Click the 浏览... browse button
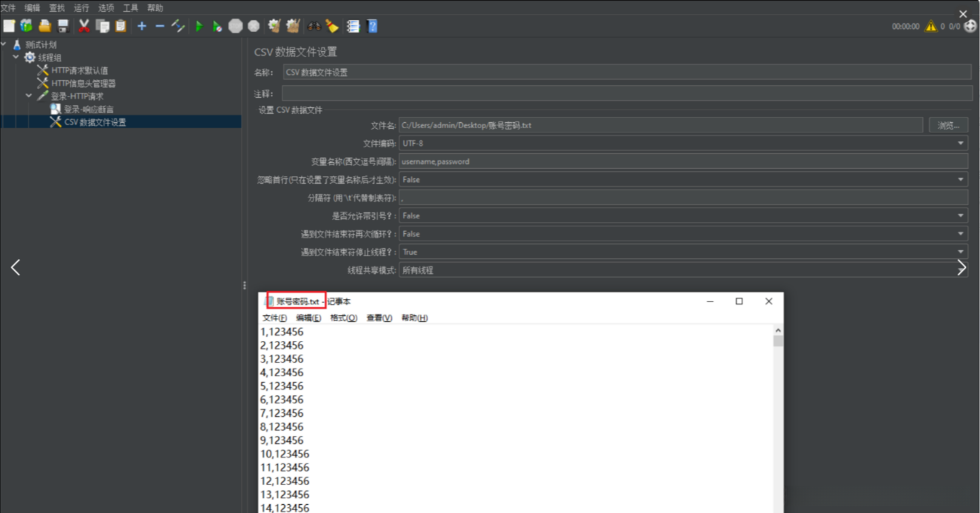The height and width of the screenshot is (513, 980). pyautogui.click(x=948, y=125)
